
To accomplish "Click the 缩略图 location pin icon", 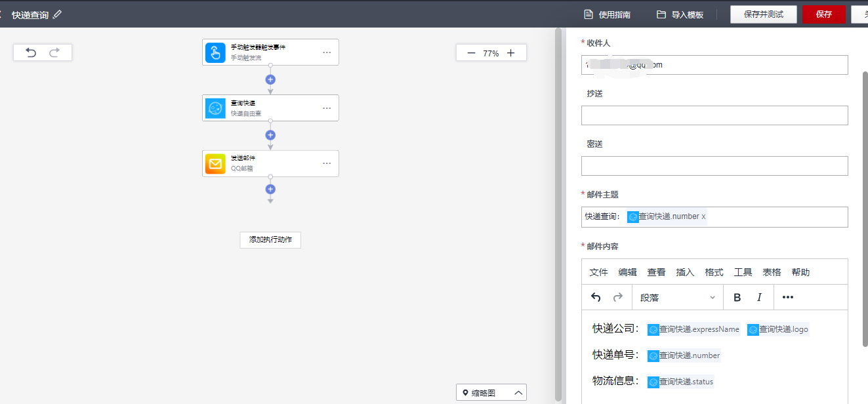I will click(466, 393).
